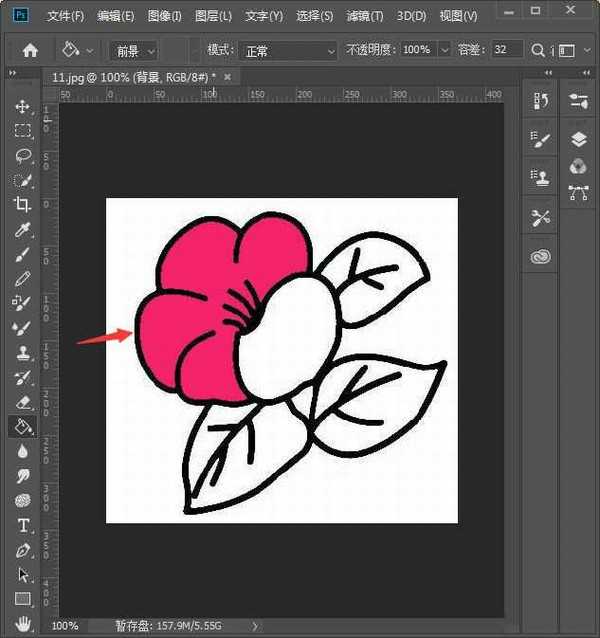This screenshot has width=600, height=638.
Task: Select the Move tool
Action: [x=22, y=106]
